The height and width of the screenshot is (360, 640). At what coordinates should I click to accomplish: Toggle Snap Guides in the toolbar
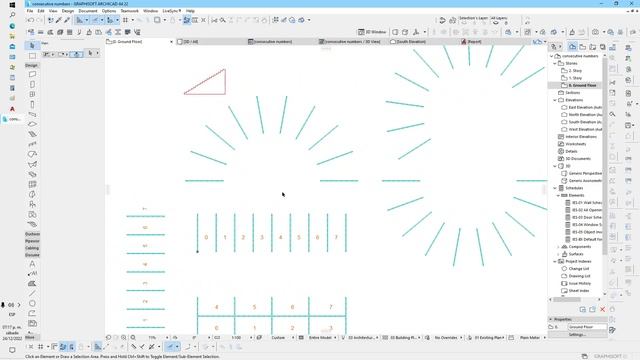click(x=95, y=20)
